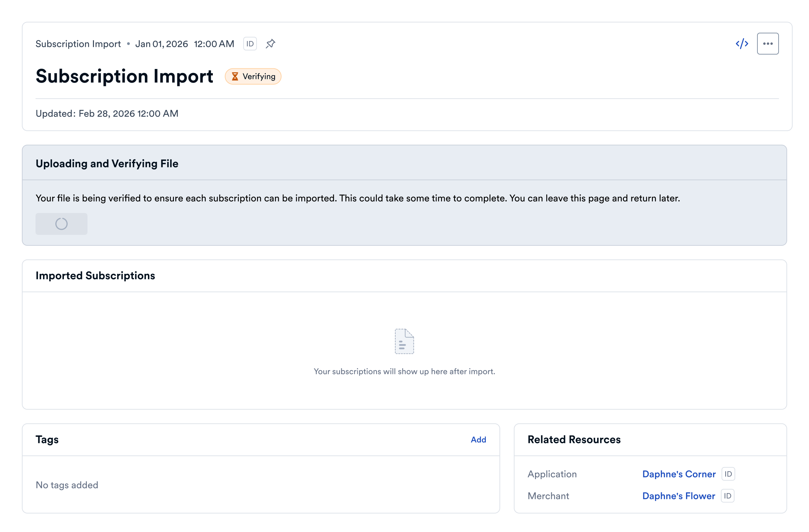Image resolution: width=809 pixels, height=532 pixels.
Task: Click the Uploading and Verifying File heading
Action: pyautogui.click(x=107, y=164)
